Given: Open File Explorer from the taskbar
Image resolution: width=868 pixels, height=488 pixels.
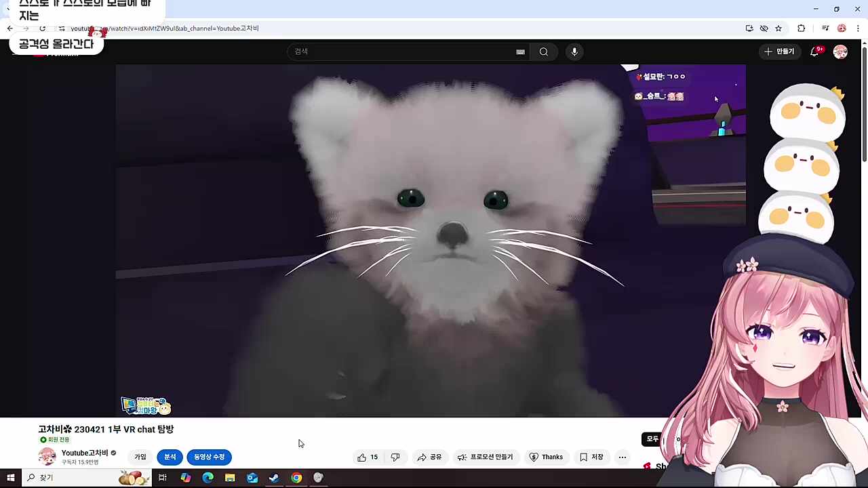Looking at the screenshot, I should (x=230, y=478).
